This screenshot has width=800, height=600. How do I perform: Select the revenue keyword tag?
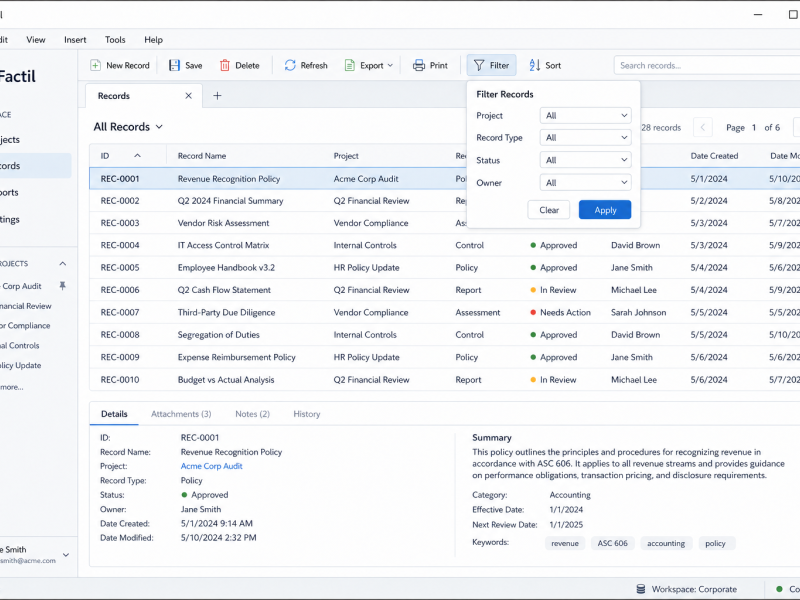click(565, 543)
